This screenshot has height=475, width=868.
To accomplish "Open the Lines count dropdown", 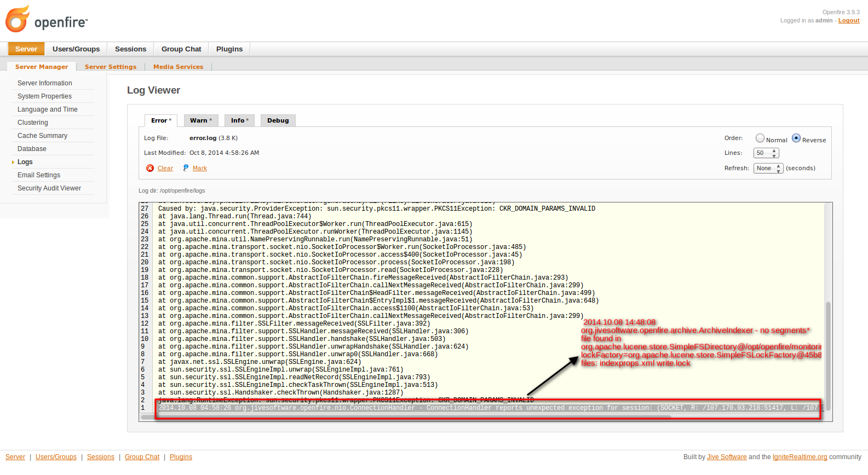I will click(766, 153).
